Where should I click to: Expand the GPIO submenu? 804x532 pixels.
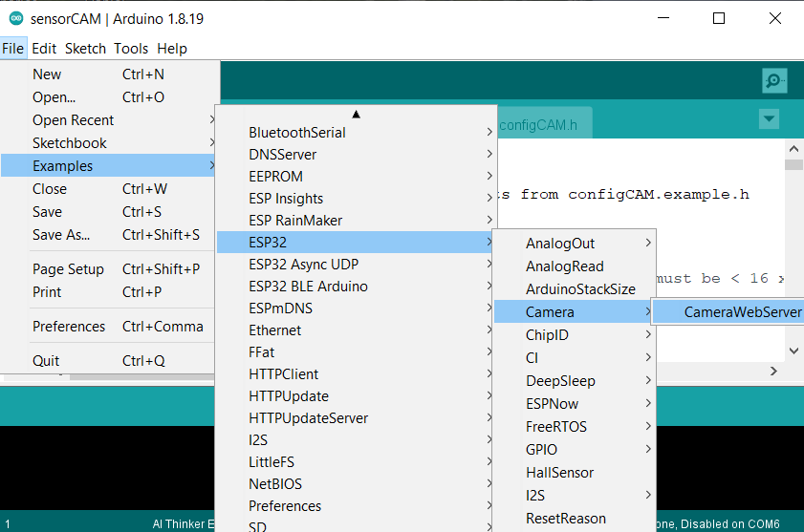pyautogui.click(x=575, y=450)
